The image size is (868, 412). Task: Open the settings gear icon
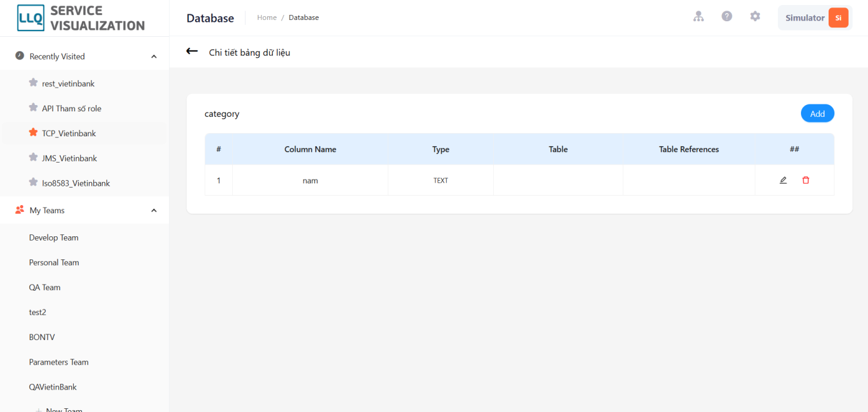pyautogui.click(x=755, y=17)
